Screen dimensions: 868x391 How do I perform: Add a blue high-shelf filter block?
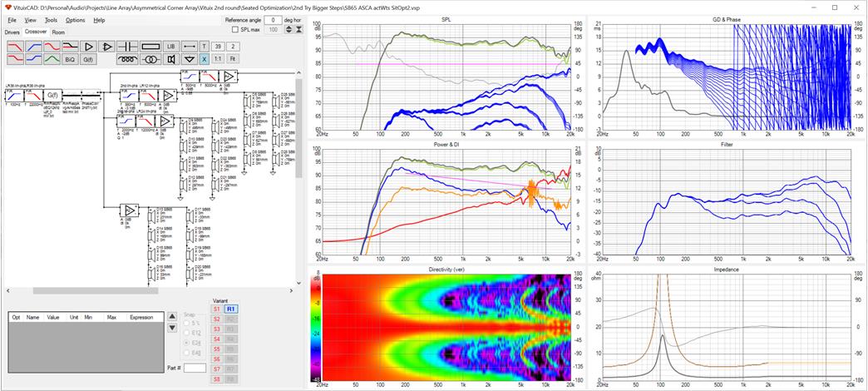[x=33, y=59]
